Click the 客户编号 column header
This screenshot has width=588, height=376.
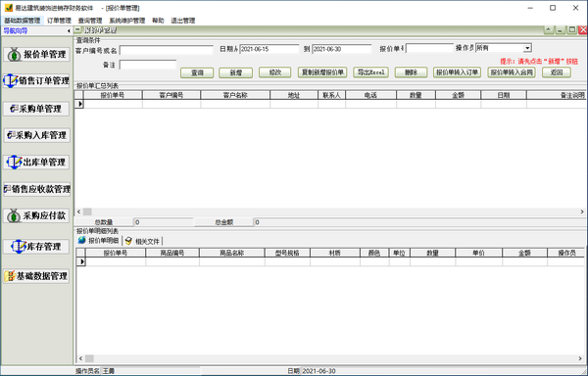coord(171,95)
